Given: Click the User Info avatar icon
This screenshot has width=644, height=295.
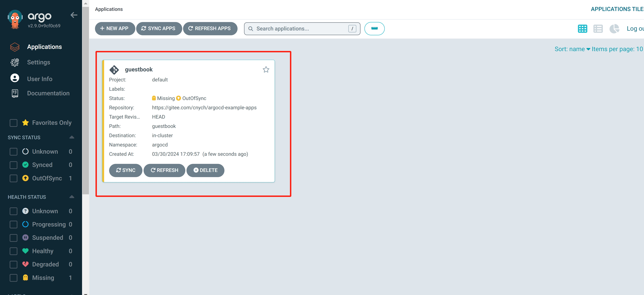Looking at the screenshot, I should [x=15, y=78].
